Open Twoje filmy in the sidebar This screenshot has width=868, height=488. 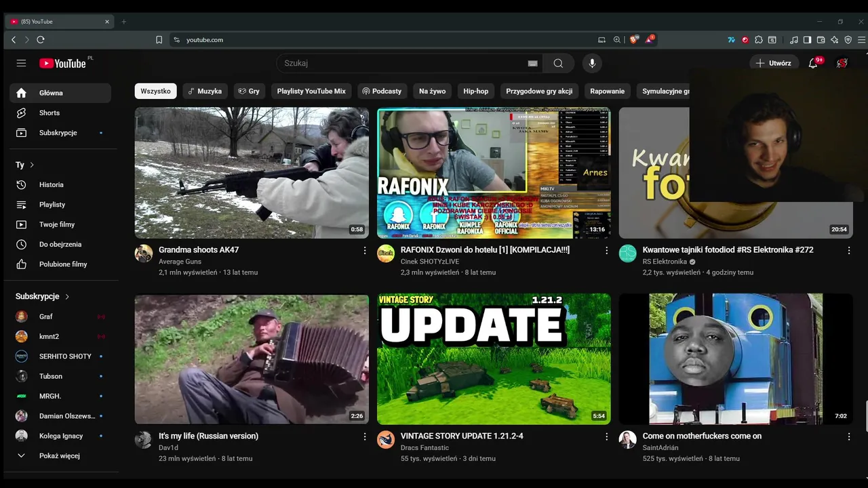pyautogui.click(x=60, y=224)
